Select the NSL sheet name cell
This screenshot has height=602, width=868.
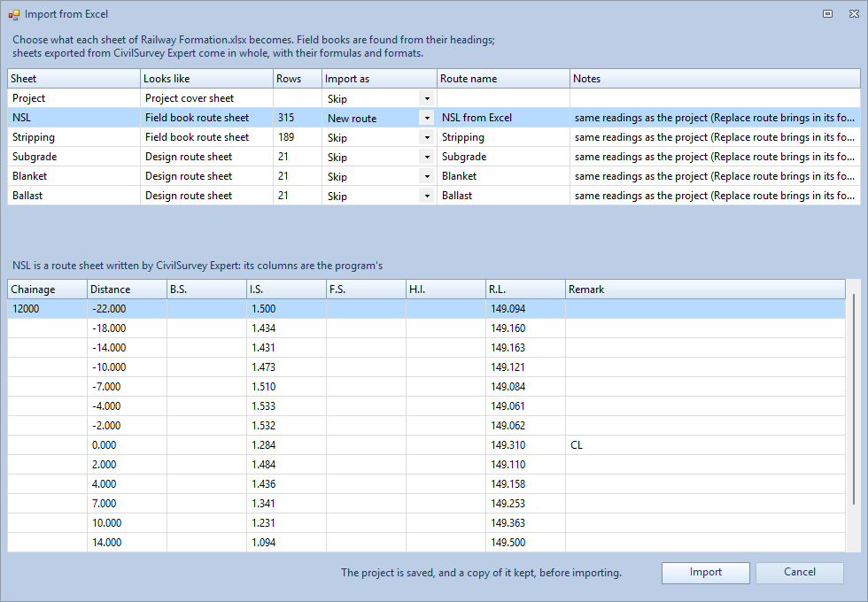point(74,118)
